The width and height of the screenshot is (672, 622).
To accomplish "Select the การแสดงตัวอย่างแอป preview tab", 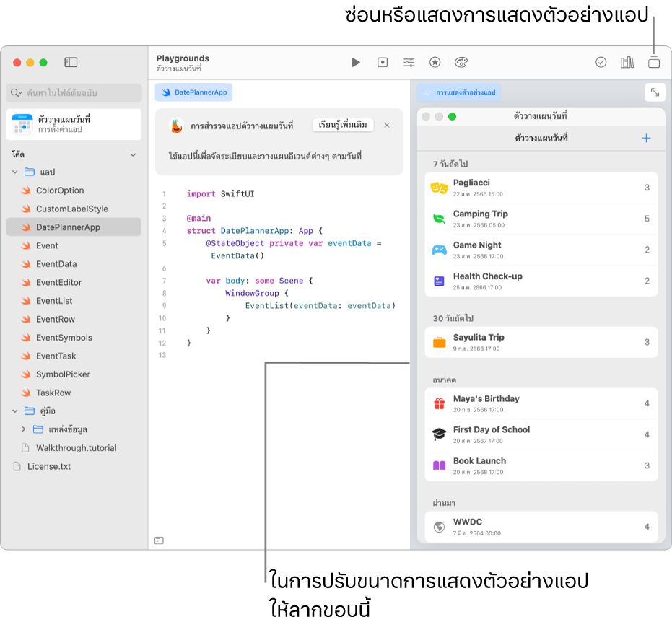I will 459,92.
